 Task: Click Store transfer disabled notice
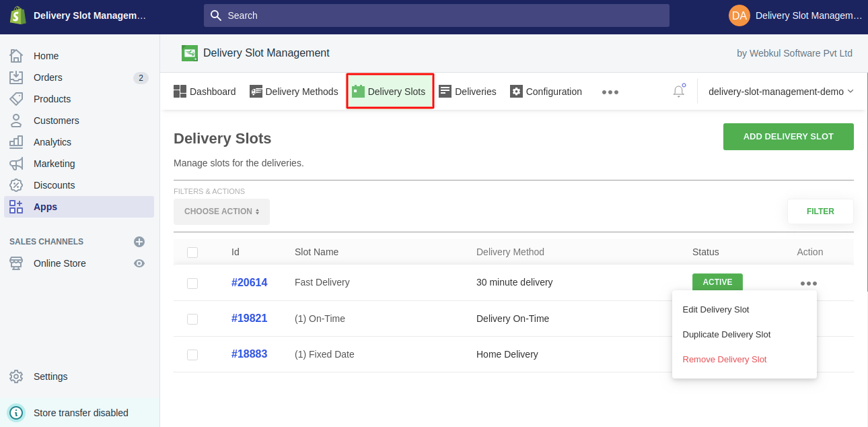(81, 413)
